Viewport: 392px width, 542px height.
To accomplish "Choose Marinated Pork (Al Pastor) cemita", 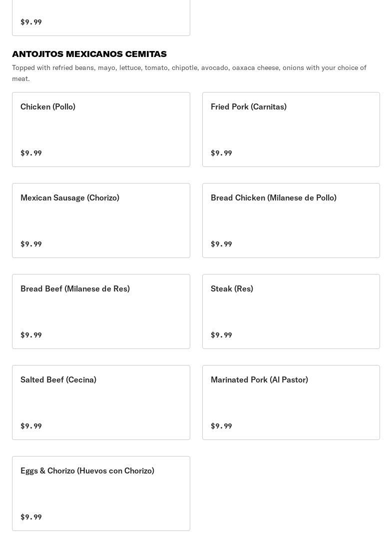I will (x=291, y=402).
